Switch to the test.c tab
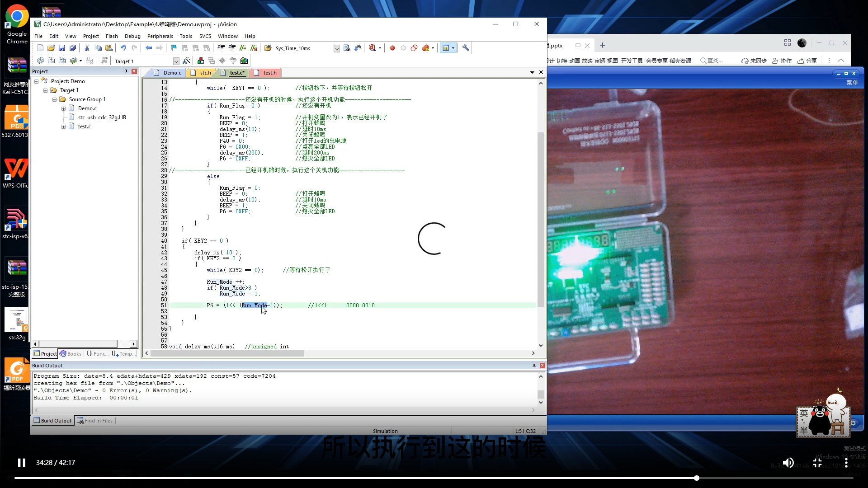 (x=237, y=72)
